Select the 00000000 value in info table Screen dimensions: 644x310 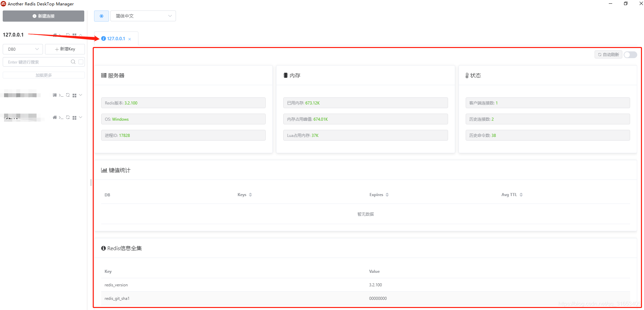coord(378,299)
